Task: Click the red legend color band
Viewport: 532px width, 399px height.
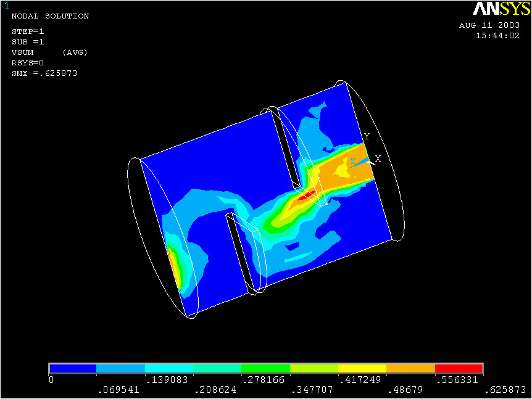Action: point(459,368)
